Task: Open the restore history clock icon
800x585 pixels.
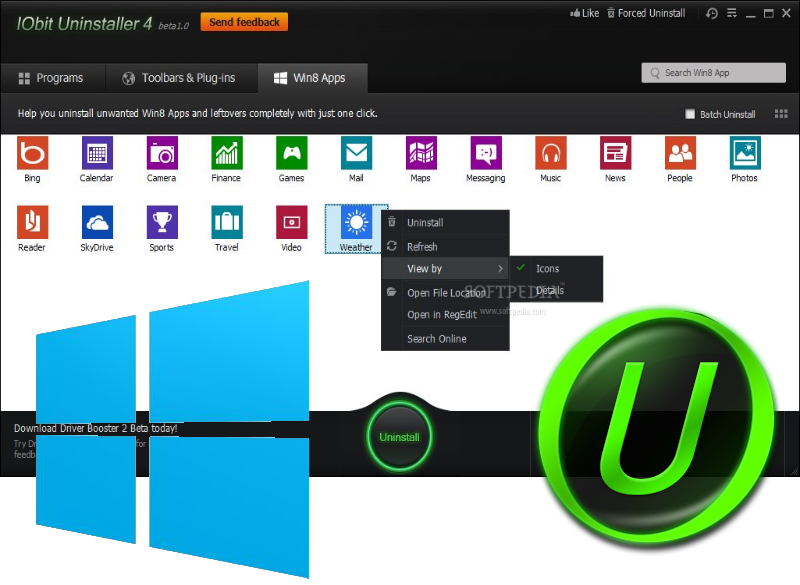Action: [x=712, y=14]
